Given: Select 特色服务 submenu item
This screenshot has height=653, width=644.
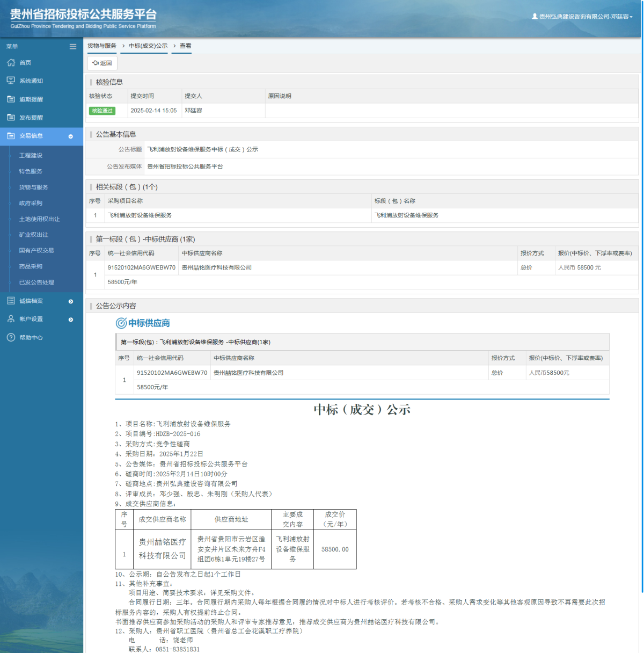Looking at the screenshot, I should [31, 171].
